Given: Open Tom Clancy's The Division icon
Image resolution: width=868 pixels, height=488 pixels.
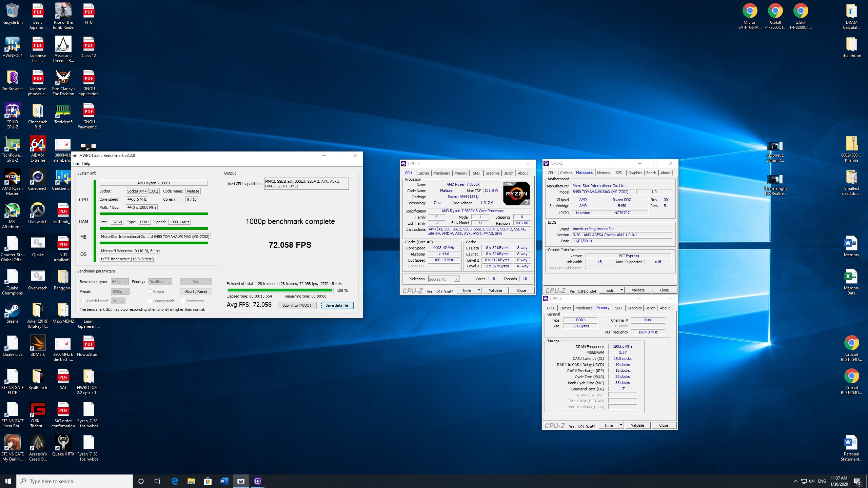Looking at the screenshot, I should tap(63, 83).
